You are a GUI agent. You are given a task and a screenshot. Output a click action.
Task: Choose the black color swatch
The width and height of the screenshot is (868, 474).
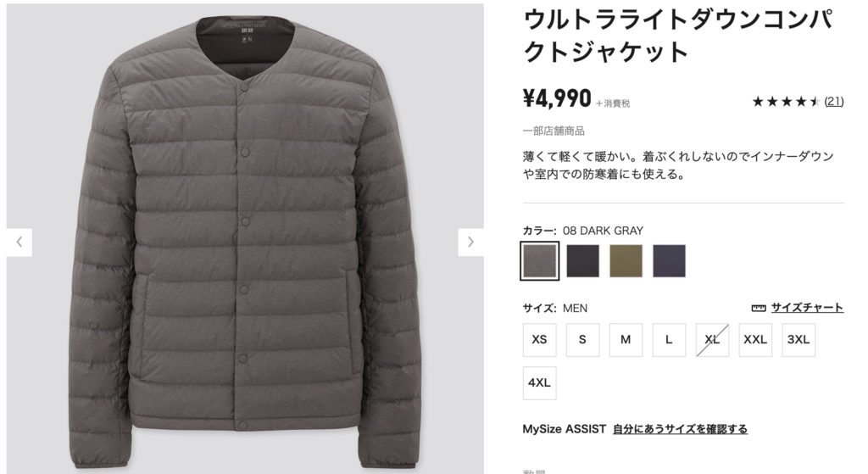point(583,261)
